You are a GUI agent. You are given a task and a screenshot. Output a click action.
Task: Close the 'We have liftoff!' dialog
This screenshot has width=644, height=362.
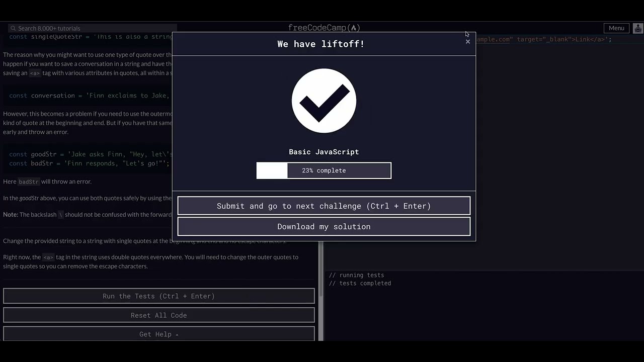468,42
